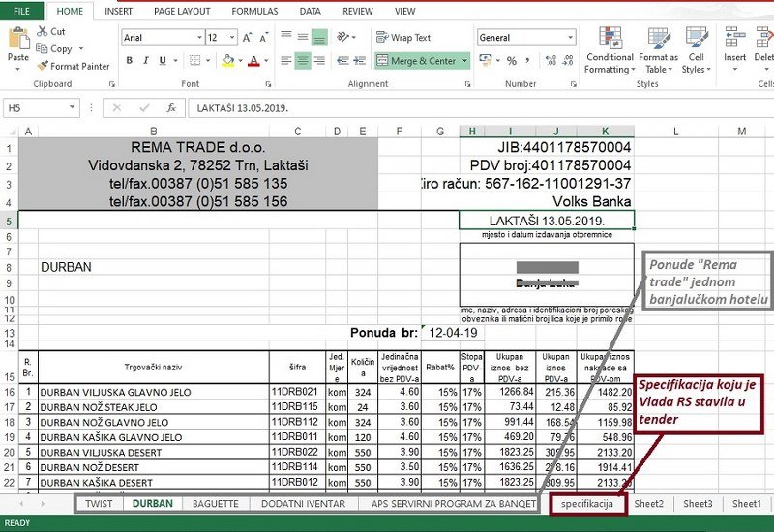Open the BAGUETTE sheet tab
This screenshot has width=774, height=532.
215,504
